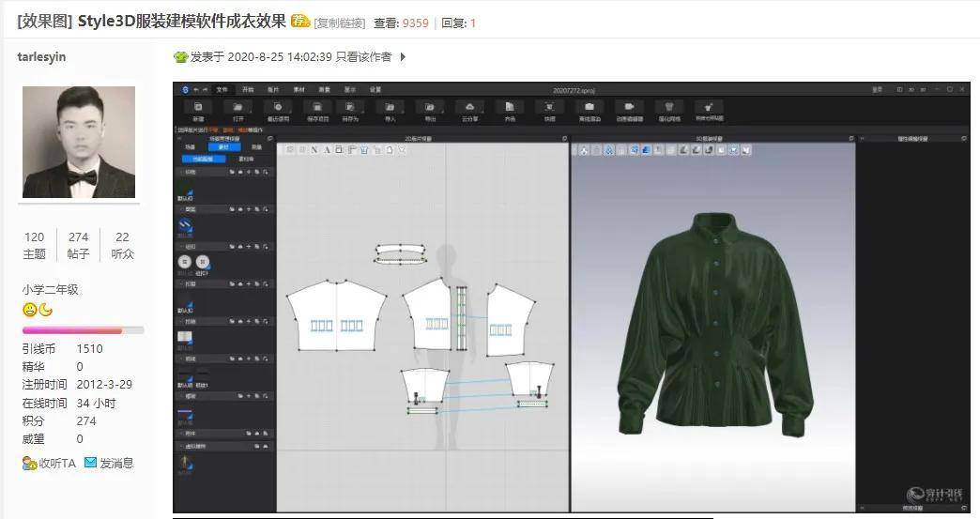
Task: Click the pop-out icon of the 3D window header
Action: point(851,139)
